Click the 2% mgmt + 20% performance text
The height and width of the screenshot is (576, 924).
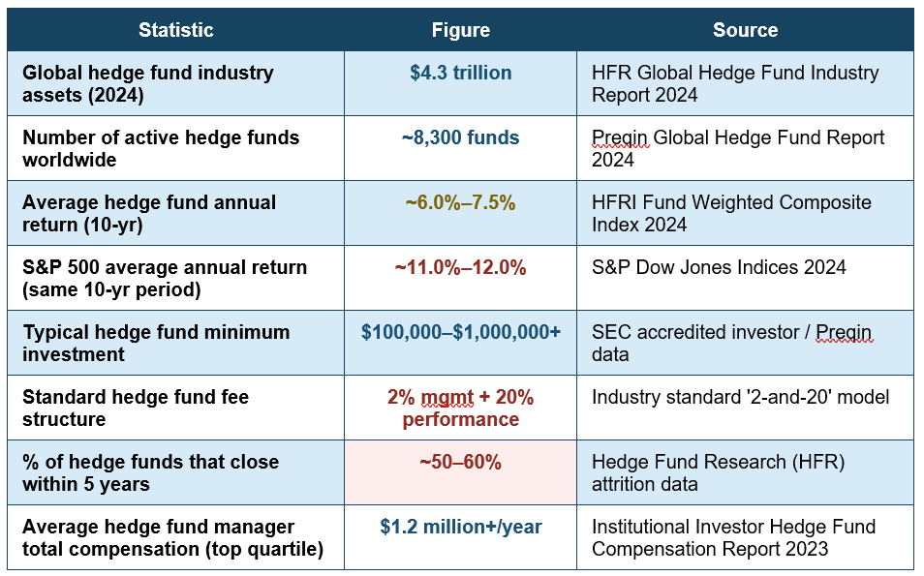point(460,409)
